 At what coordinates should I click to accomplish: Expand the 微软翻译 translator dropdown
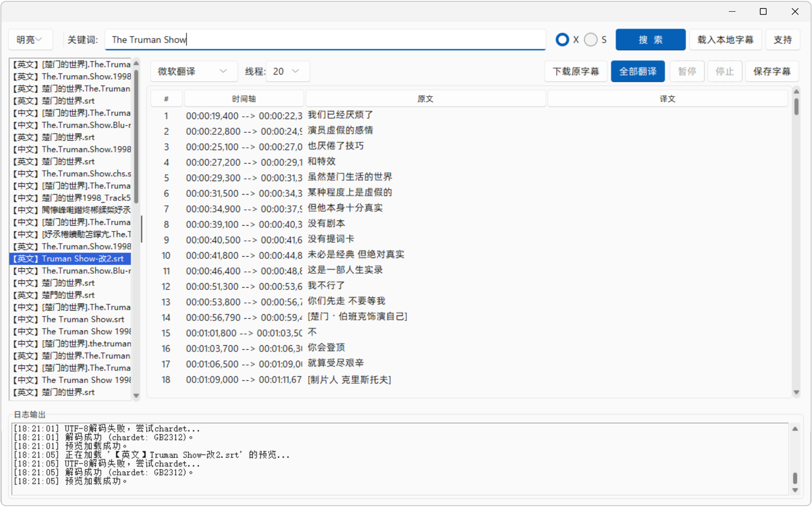[x=193, y=71]
